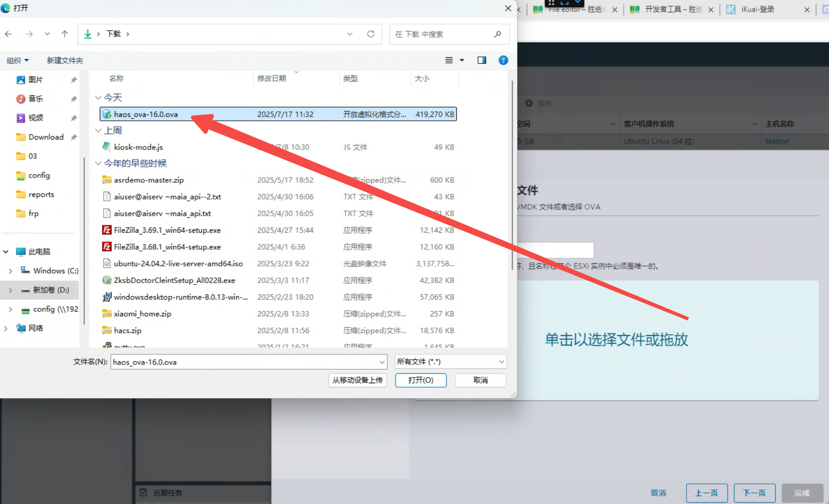Screen dimensions: 829x504
Task: Open the view layout options icon
Action: [x=449, y=60]
